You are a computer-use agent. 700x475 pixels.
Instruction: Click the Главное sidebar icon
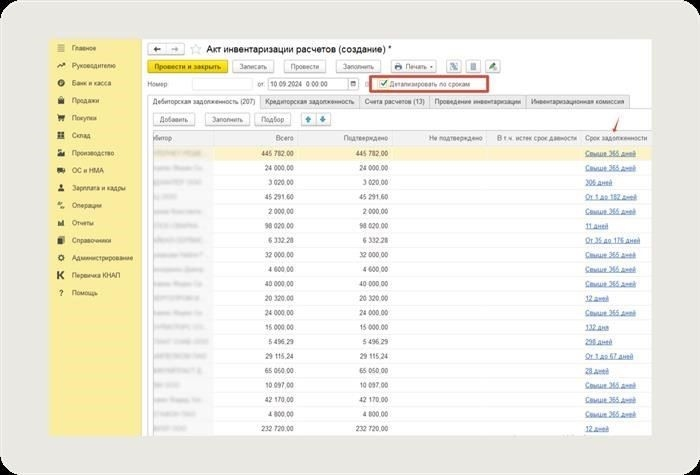(61, 48)
